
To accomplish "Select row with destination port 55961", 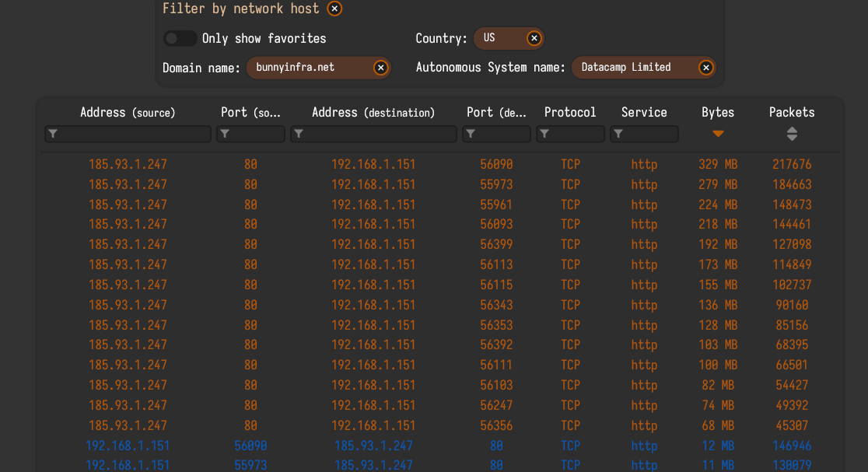I will point(441,205).
